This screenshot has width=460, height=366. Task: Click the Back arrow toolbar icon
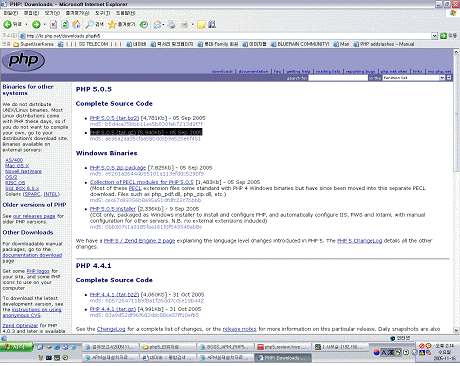[7, 24]
